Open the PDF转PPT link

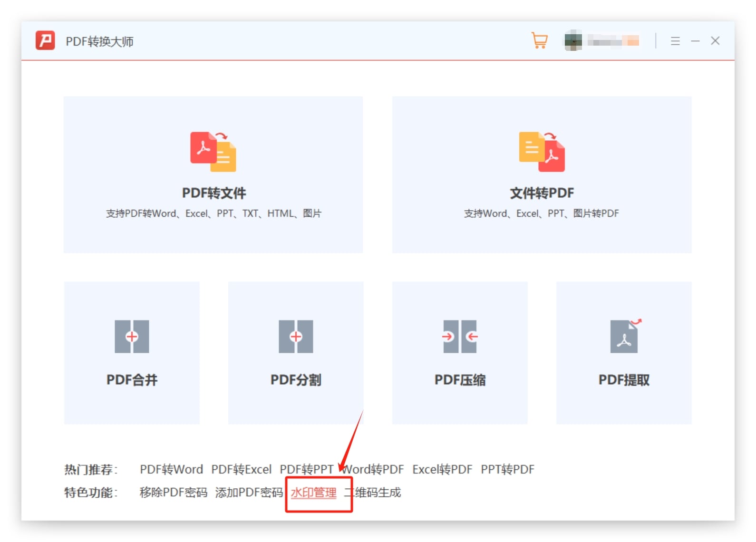[307, 469]
